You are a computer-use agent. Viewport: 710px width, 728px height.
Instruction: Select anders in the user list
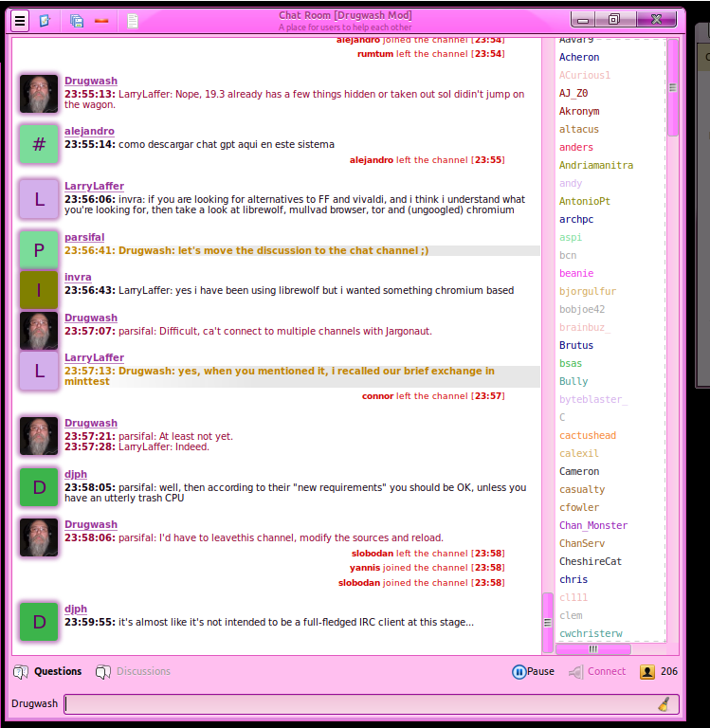[x=575, y=147]
